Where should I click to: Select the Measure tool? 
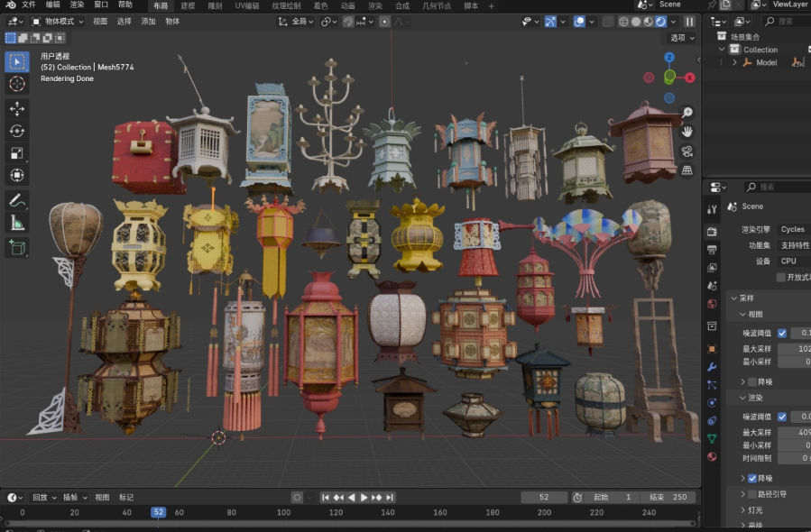tap(17, 223)
